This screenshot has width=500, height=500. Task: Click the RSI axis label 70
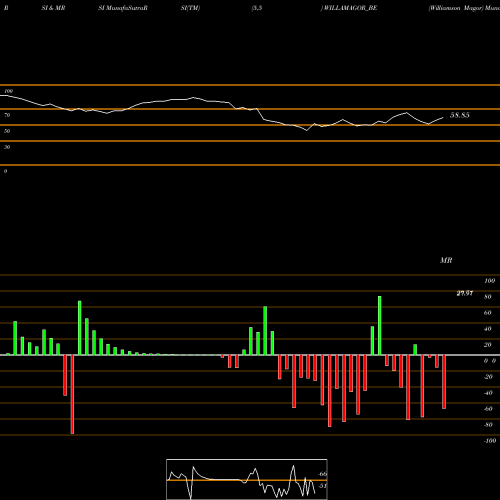(7, 115)
